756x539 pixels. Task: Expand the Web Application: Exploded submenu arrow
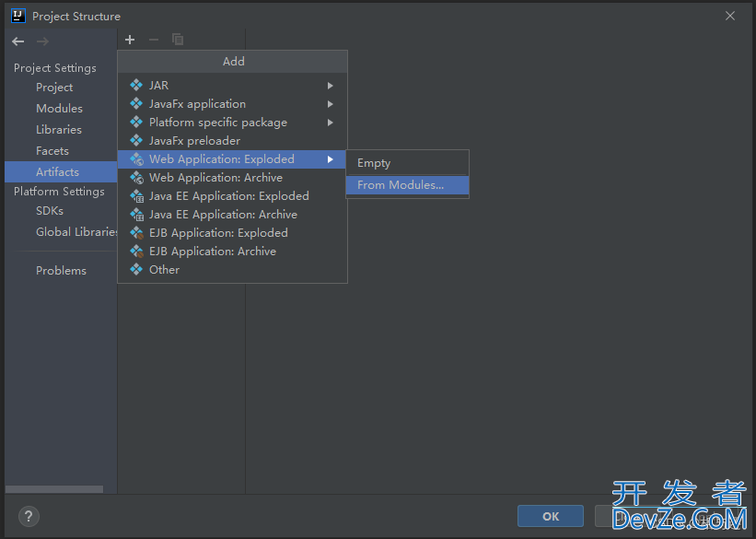[x=331, y=159]
